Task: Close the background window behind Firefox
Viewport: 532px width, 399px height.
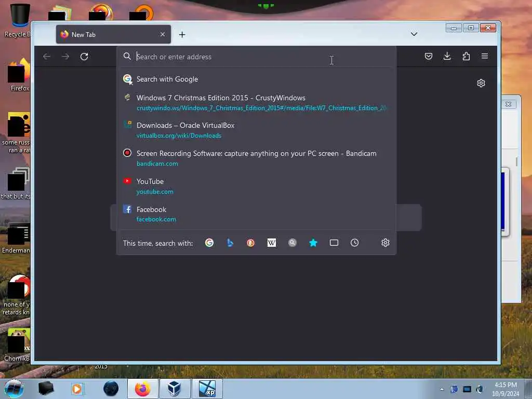Action: (x=508, y=104)
